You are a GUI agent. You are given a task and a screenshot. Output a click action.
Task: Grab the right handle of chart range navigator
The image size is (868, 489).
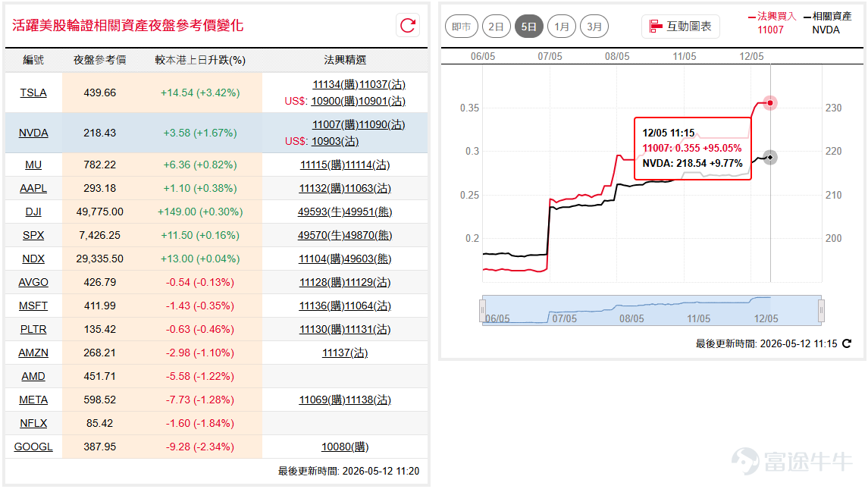[822, 310]
